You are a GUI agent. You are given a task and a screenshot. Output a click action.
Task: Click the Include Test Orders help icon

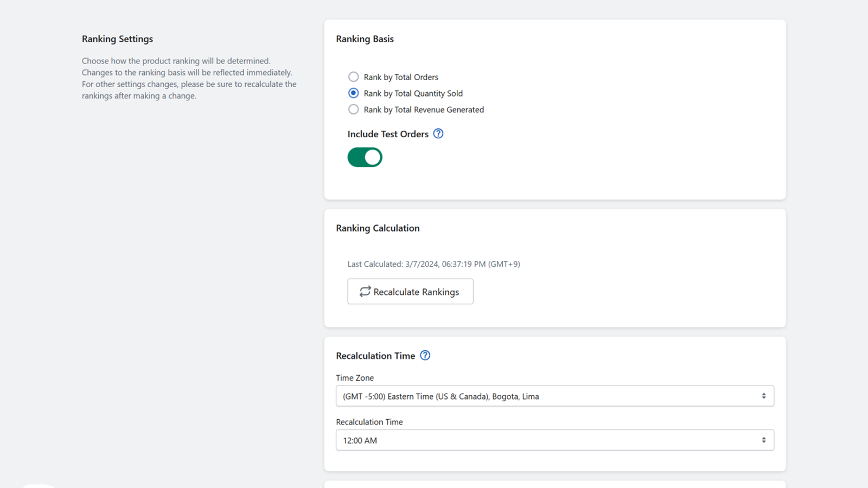(438, 134)
